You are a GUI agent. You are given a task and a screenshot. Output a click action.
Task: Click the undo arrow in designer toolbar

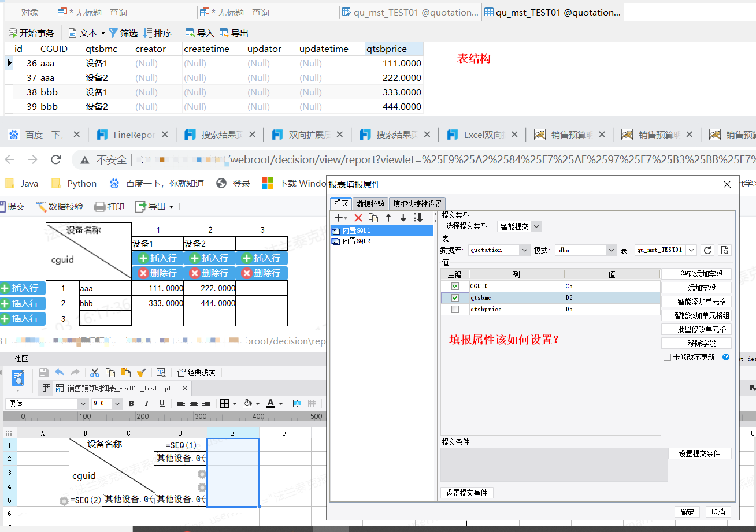pos(60,373)
